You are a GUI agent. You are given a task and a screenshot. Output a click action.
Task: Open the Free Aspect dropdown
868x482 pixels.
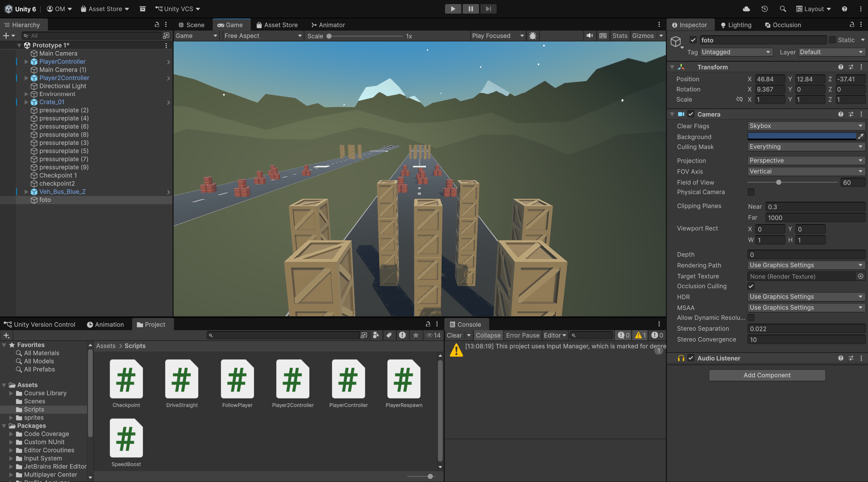pyautogui.click(x=262, y=36)
